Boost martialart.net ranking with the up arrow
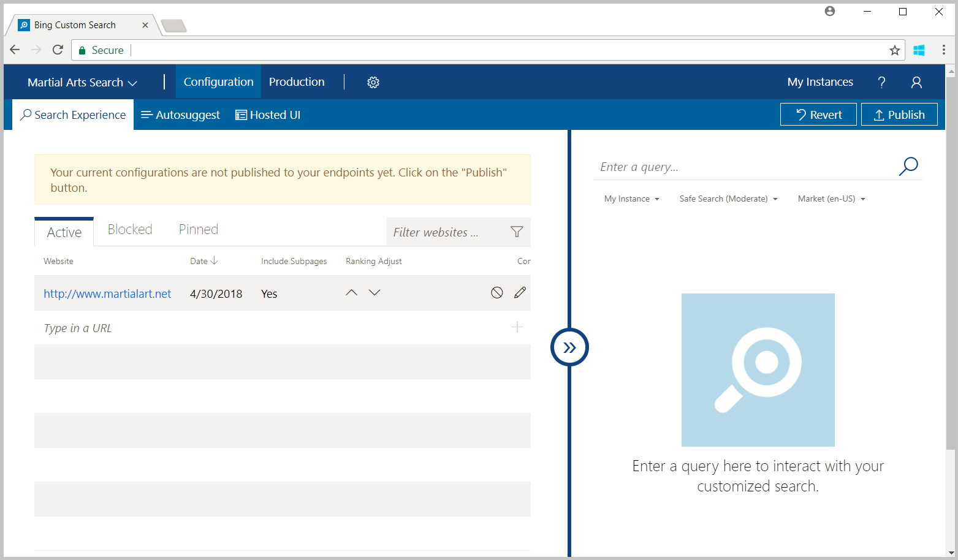This screenshot has height=560, width=958. [351, 292]
